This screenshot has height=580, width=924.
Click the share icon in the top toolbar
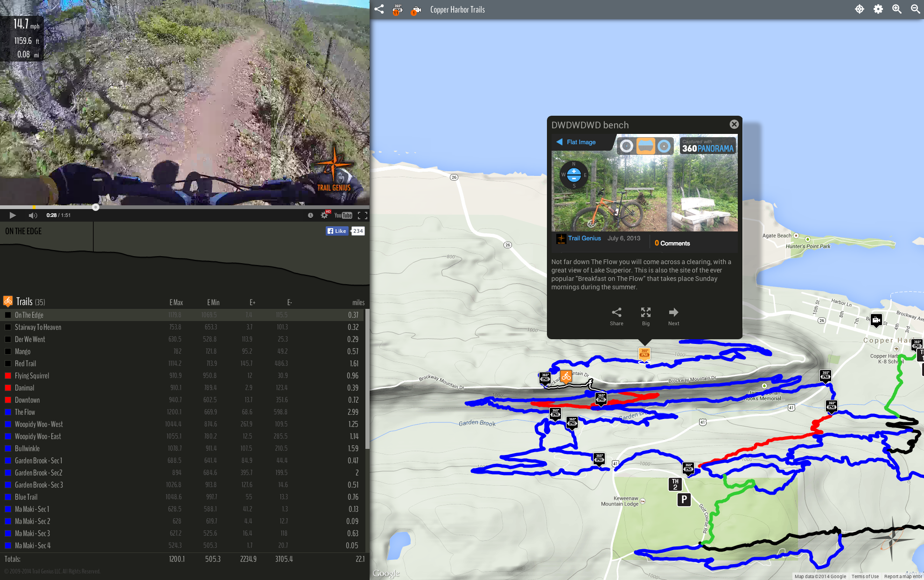(379, 9)
